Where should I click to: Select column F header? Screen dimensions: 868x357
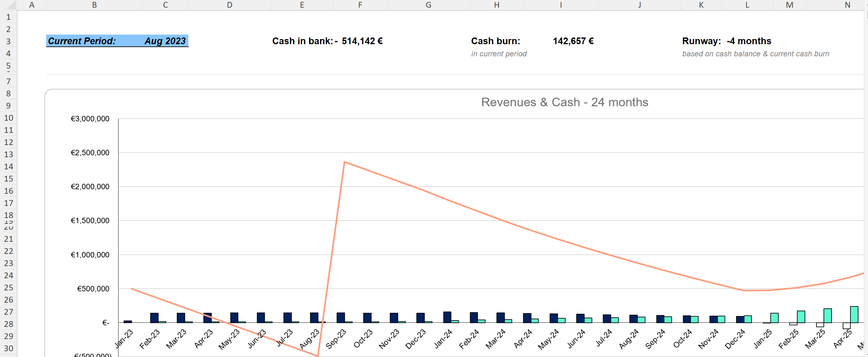coord(360,5)
